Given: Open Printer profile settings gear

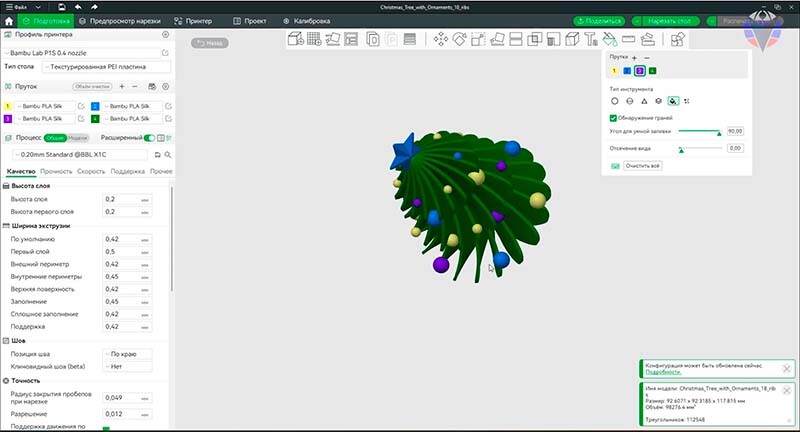Looking at the screenshot, I should [x=165, y=35].
